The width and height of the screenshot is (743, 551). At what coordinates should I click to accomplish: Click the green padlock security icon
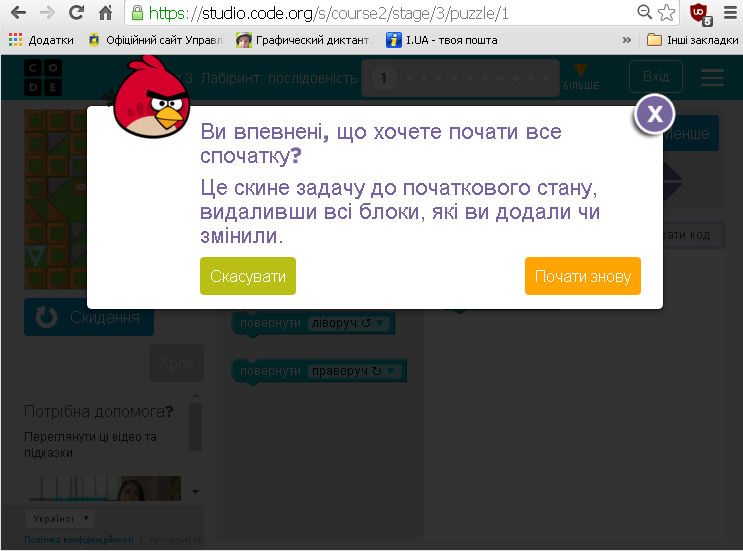click(137, 13)
